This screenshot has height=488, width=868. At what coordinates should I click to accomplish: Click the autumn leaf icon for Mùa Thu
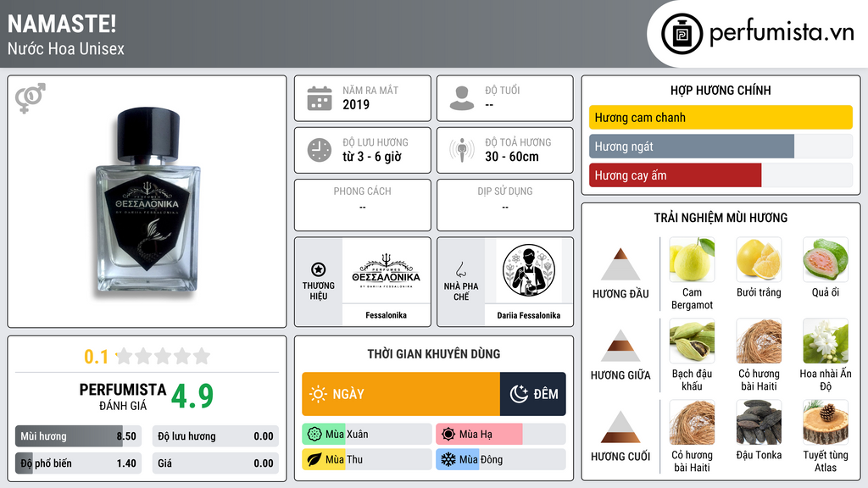click(x=314, y=459)
